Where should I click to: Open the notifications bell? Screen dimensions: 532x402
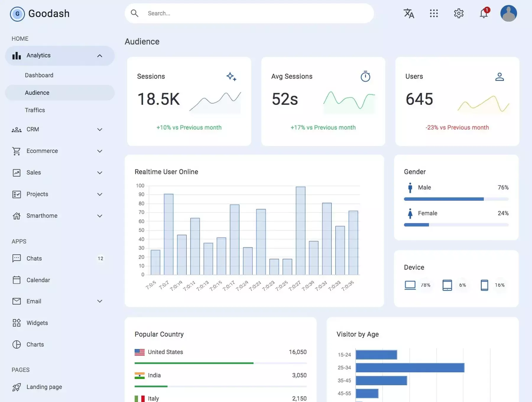[x=484, y=13]
